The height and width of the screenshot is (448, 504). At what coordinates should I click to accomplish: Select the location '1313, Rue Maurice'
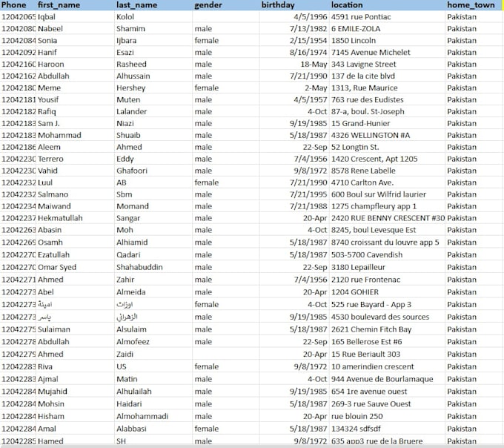[364, 88]
